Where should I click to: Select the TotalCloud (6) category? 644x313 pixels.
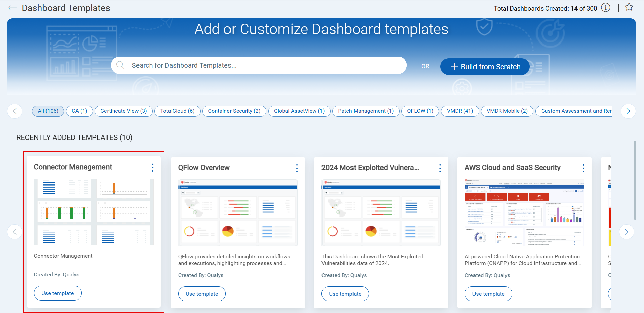177,111
